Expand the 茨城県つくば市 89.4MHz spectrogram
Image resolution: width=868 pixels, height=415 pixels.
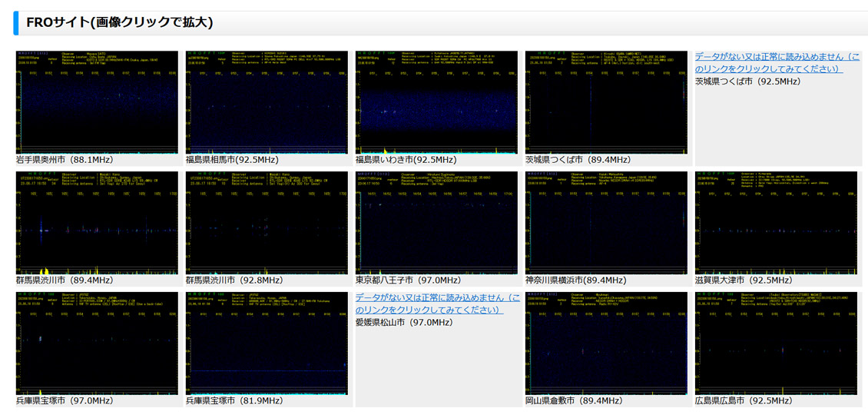point(606,102)
